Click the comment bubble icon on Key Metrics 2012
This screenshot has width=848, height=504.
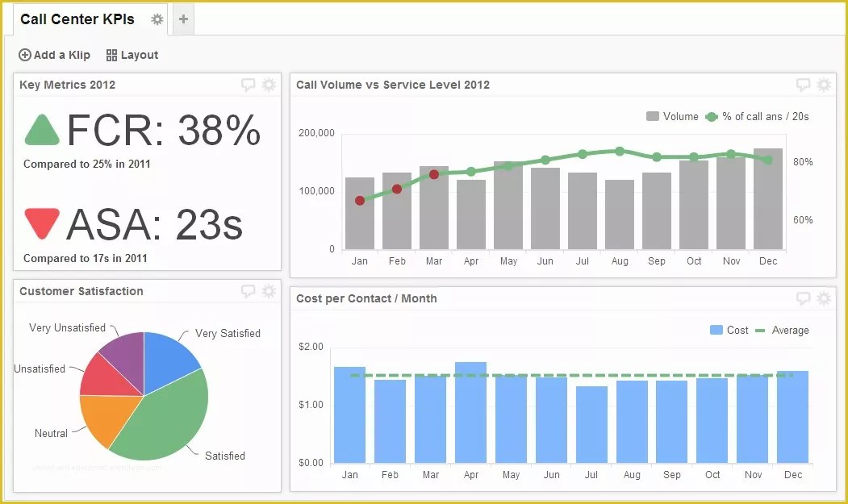coord(249,84)
